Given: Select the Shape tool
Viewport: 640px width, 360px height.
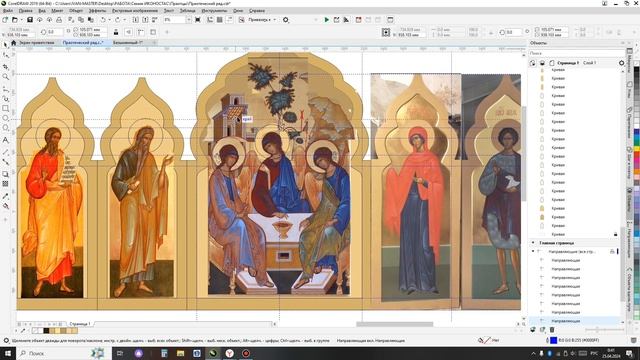Looking at the screenshot, I should [5, 55].
